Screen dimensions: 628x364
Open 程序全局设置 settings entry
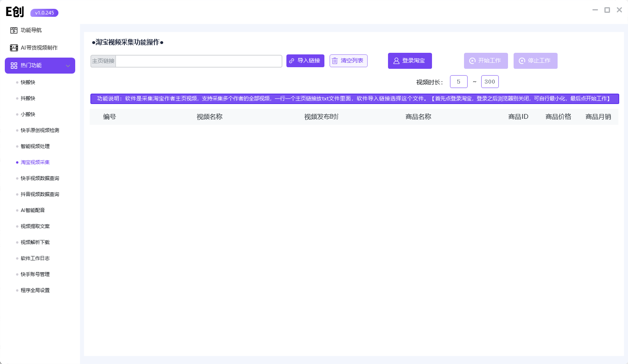pos(35,290)
